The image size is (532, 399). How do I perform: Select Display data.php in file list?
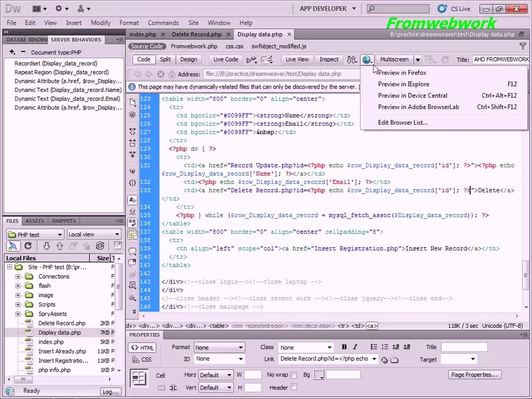59,332
